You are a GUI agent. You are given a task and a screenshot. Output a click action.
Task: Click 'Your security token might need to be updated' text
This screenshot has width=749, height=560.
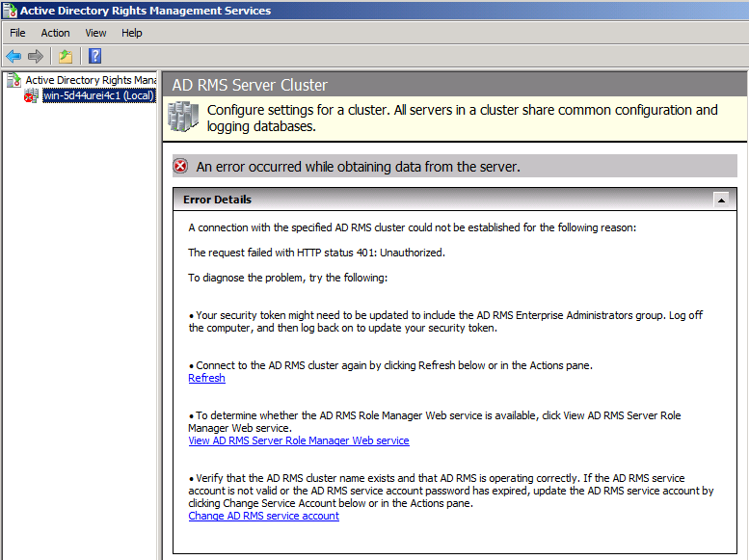(x=445, y=322)
